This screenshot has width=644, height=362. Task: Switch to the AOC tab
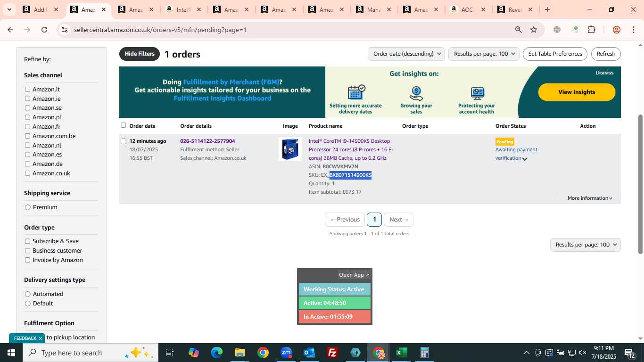coord(467,9)
